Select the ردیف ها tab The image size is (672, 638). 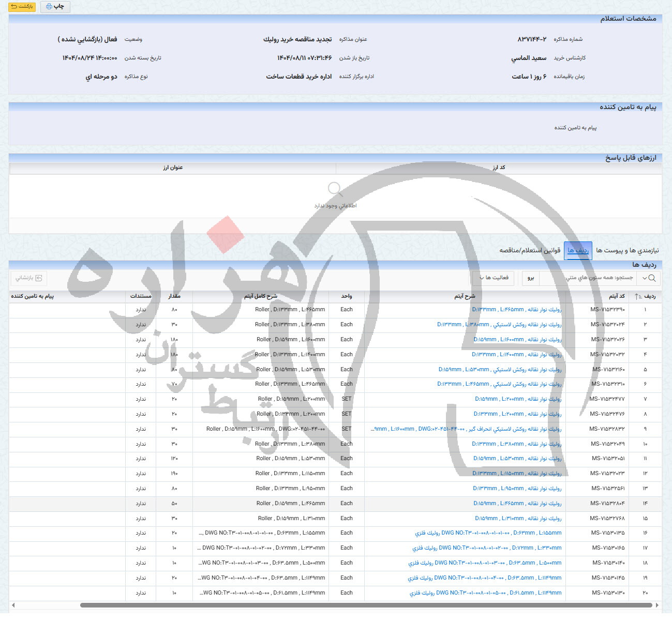(x=578, y=251)
